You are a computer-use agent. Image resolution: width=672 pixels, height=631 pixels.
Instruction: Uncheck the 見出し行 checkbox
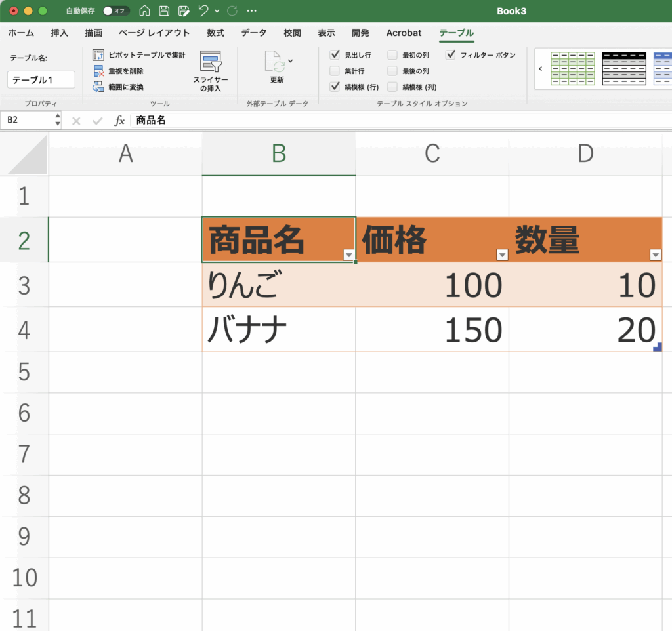[335, 55]
